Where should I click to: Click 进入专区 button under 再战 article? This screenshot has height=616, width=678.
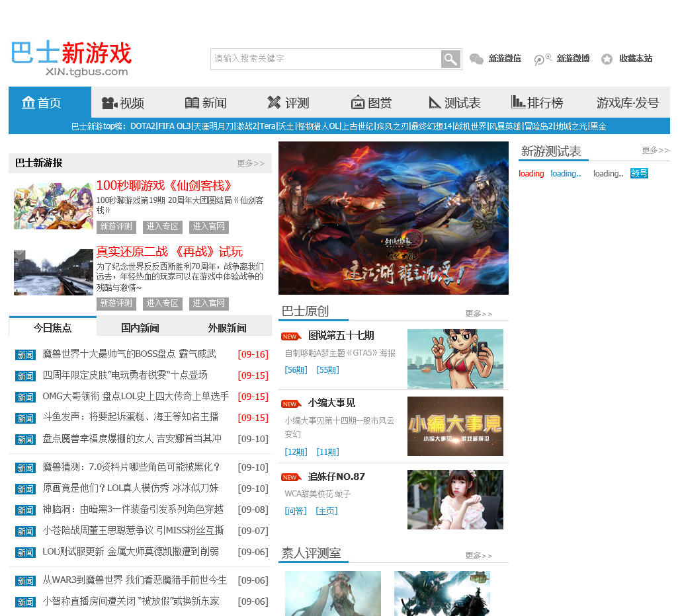click(x=163, y=303)
